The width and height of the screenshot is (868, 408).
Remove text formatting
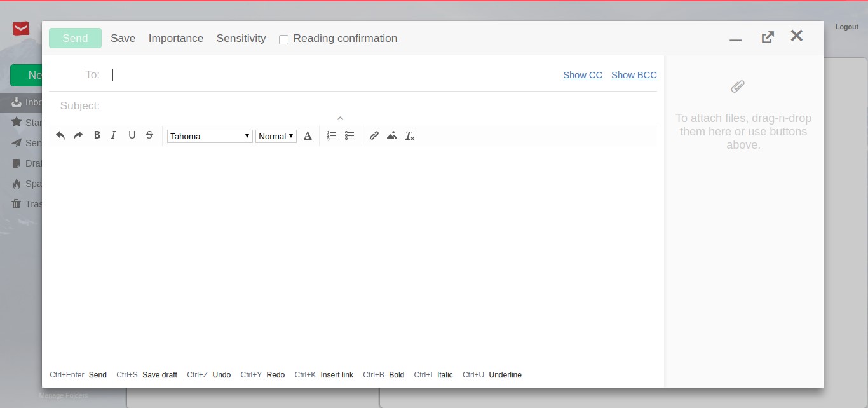coord(410,135)
